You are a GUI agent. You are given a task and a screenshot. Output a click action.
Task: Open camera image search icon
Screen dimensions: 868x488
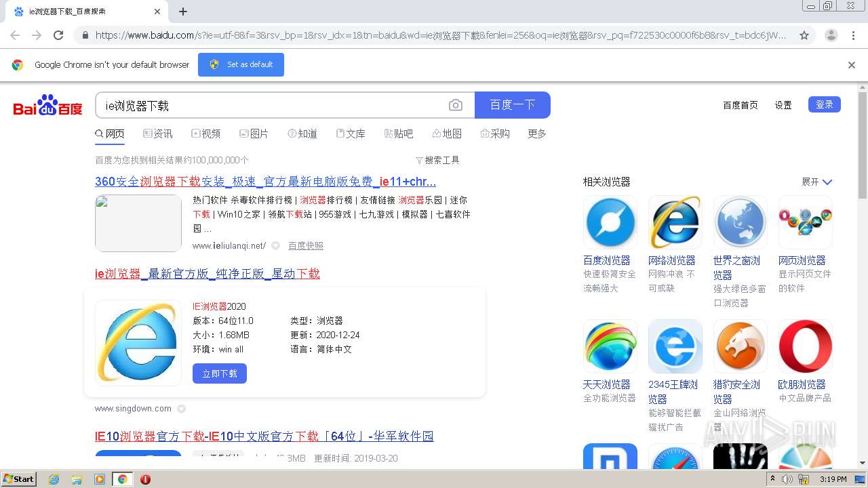pyautogui.click(x=456, y=105)
